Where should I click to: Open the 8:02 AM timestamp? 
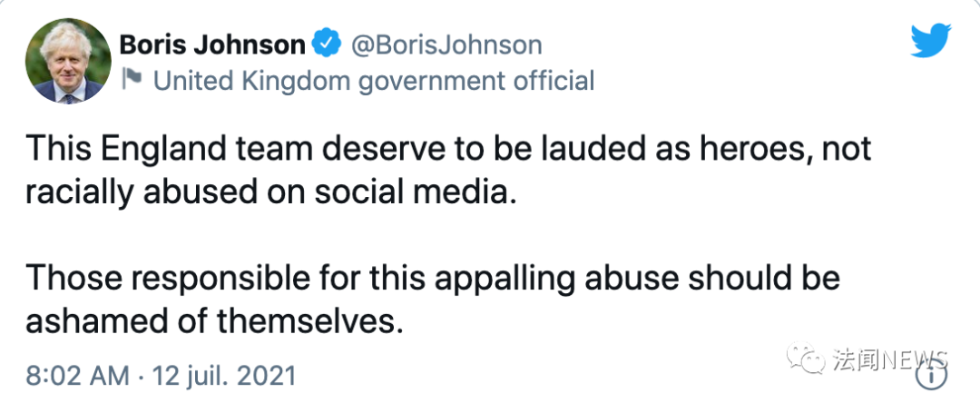tap(78, 375)
